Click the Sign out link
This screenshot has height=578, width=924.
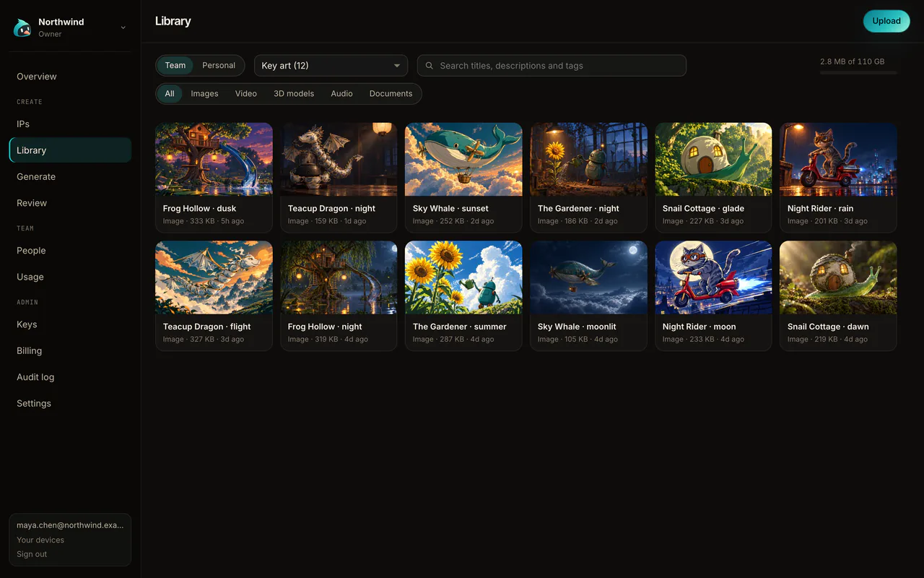[x=32, y=554]
